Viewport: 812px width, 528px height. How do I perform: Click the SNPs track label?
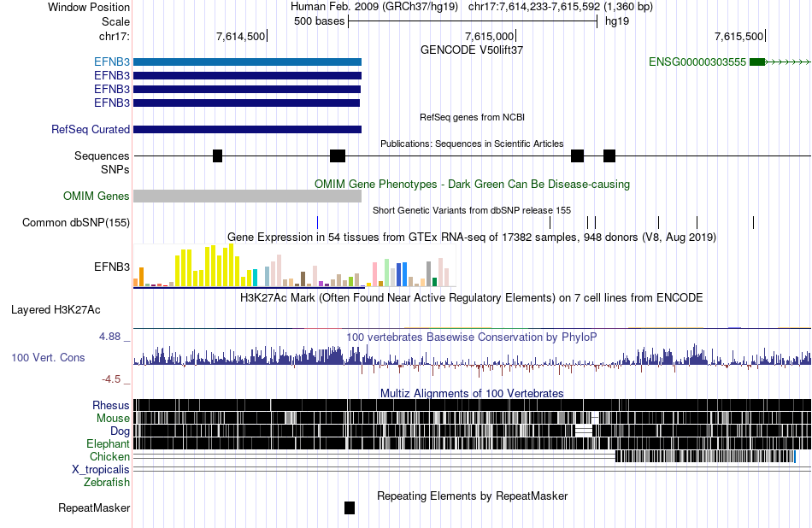pos(115,169)
